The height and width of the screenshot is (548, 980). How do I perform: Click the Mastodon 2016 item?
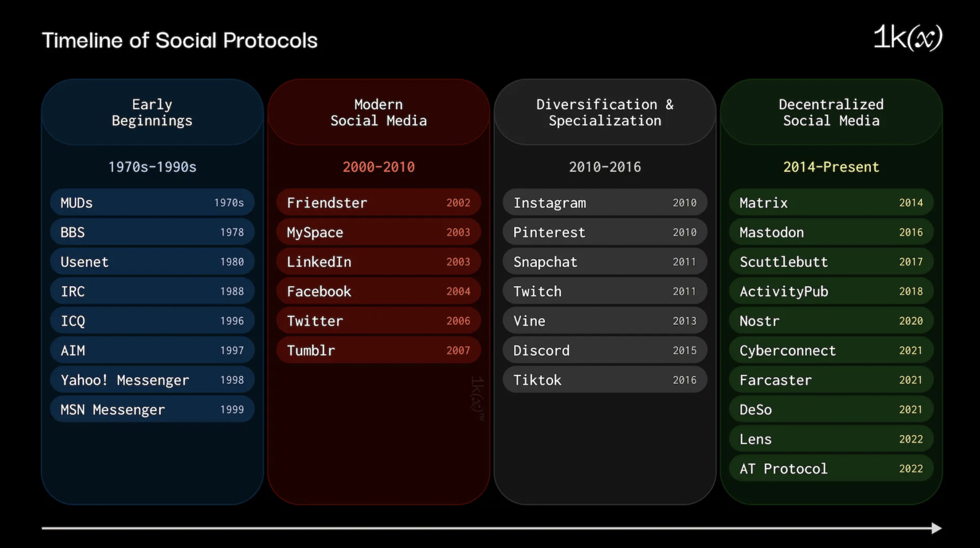click(830, 232)
